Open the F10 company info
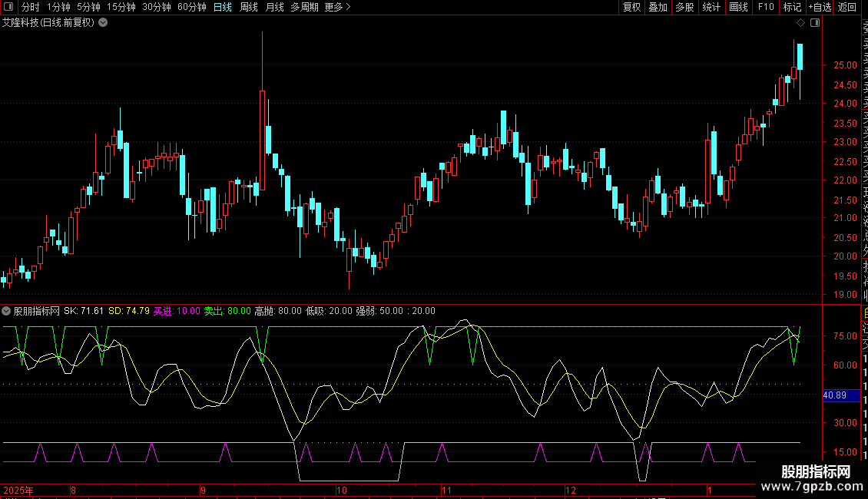This screenshot has width=868, height=499. coord(766,7)
